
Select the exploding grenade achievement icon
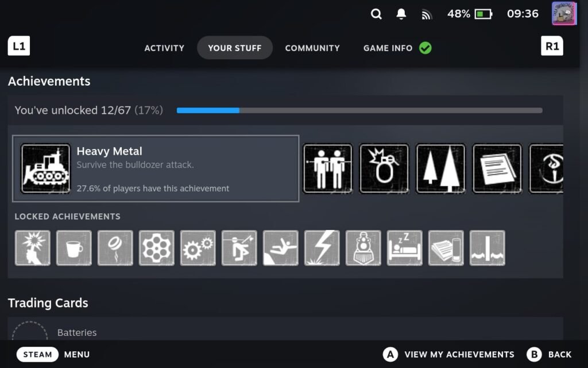tap(384, 168)
